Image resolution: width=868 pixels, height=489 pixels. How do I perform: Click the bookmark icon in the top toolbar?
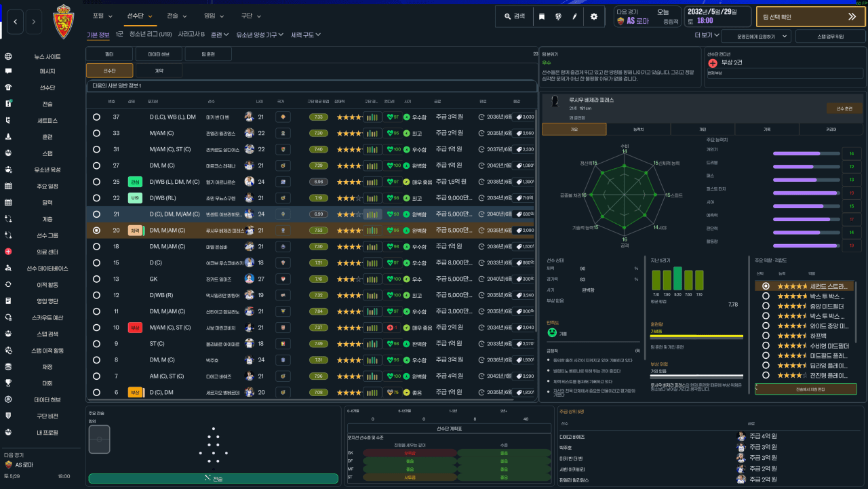[541, 16]
